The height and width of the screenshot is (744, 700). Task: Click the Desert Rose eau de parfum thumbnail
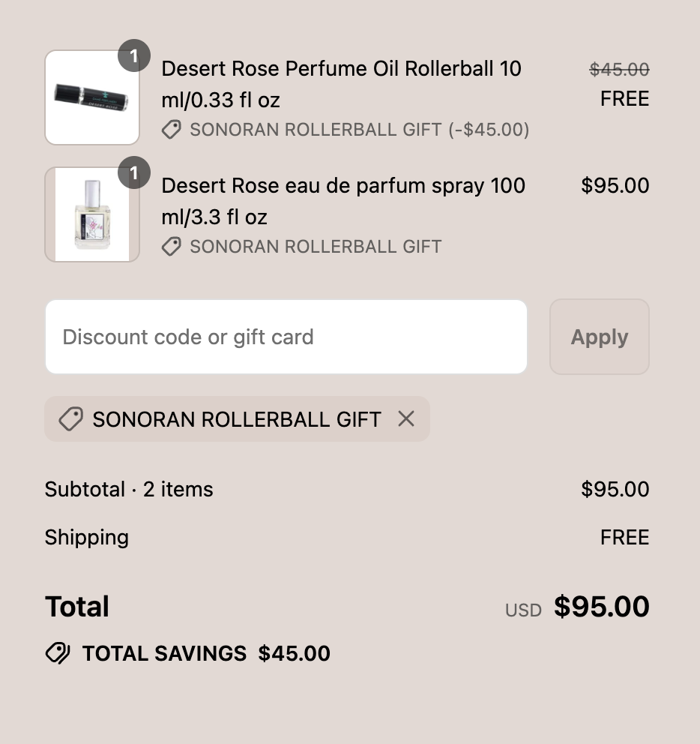pyautogui.click(x=92, y=214)
